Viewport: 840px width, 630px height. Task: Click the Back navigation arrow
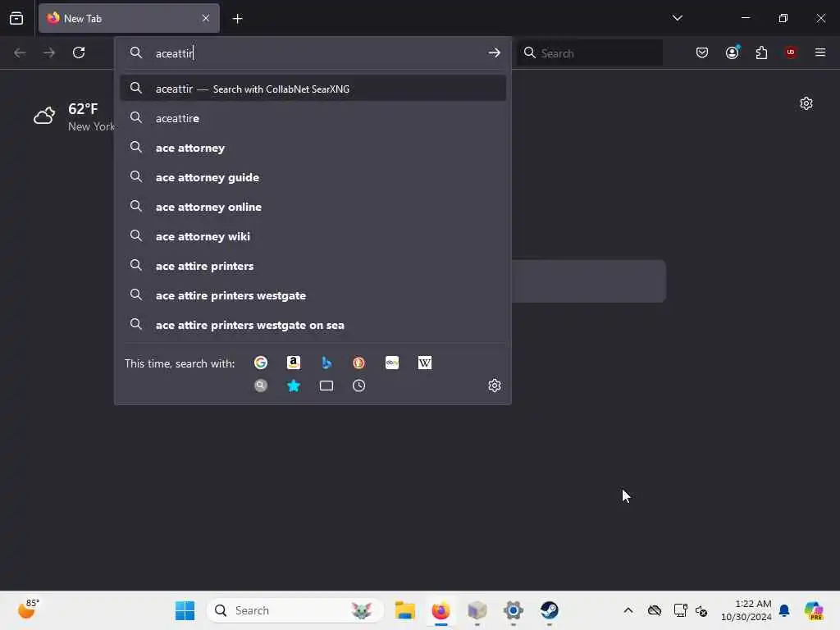20,52
